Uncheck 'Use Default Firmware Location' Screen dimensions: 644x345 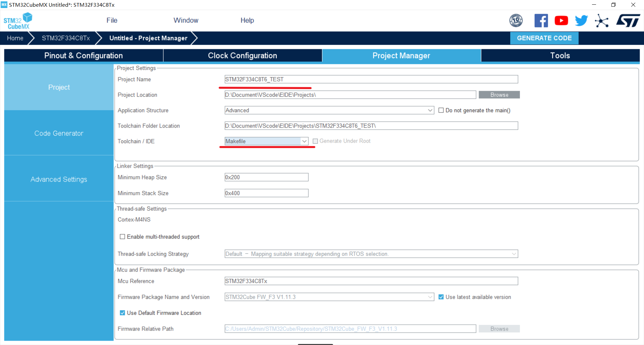tap(122, 313)
